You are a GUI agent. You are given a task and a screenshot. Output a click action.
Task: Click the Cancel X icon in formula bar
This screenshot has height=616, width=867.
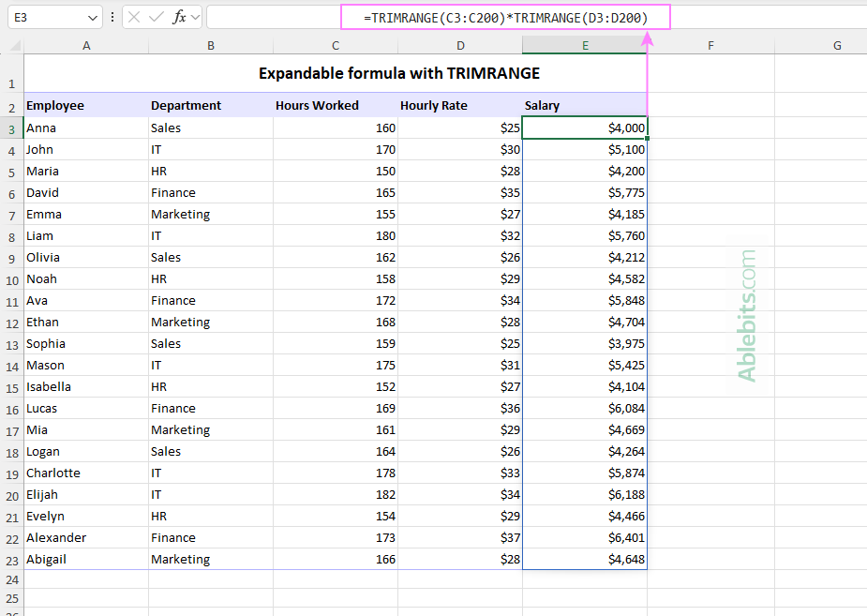coord(135,18)
